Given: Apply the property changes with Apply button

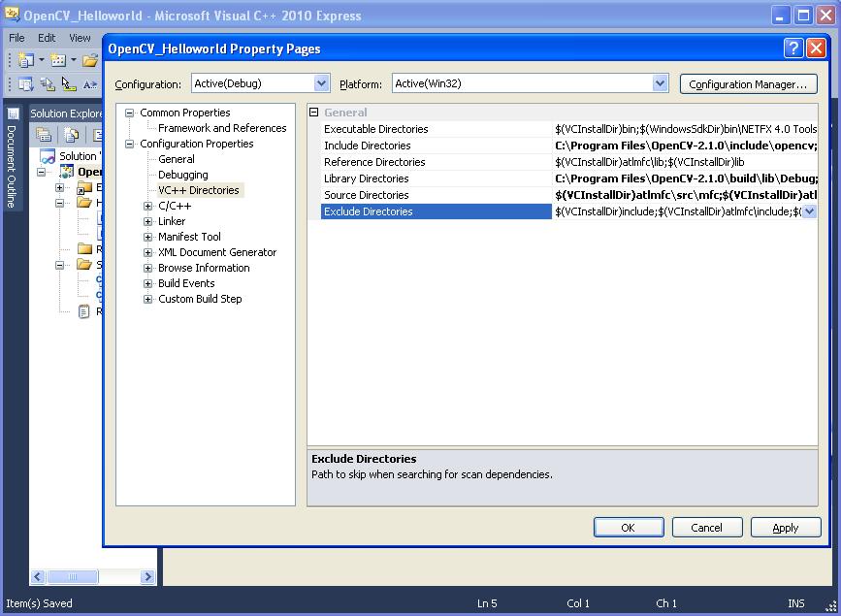Looking at the screenshot, I should (x=785, y=528).
